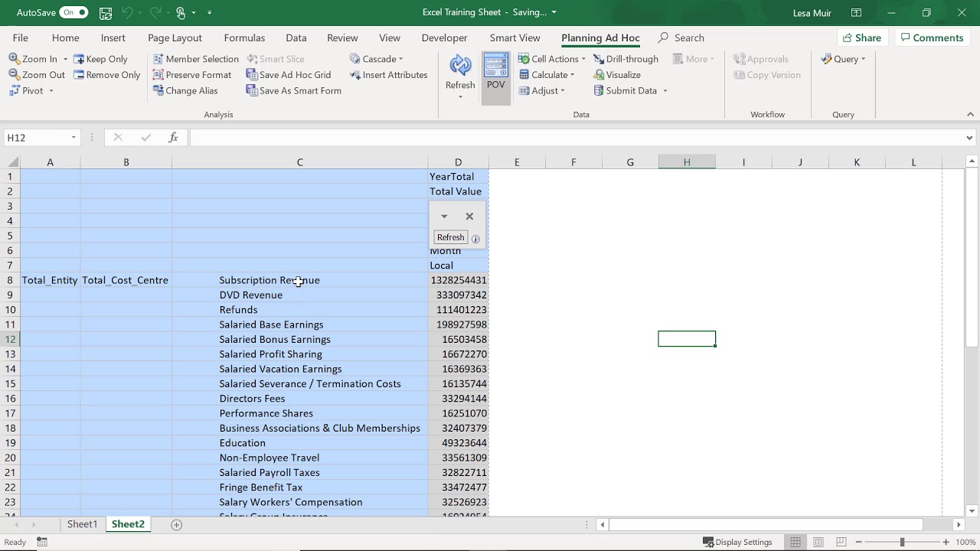
Task: Select column D header
Action: 458,162
